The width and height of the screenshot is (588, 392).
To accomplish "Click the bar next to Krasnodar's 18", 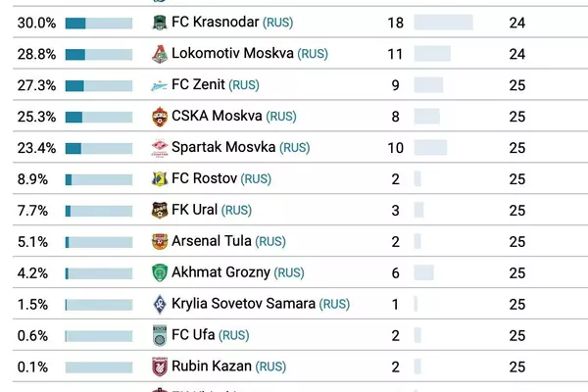I will point(443,23).
